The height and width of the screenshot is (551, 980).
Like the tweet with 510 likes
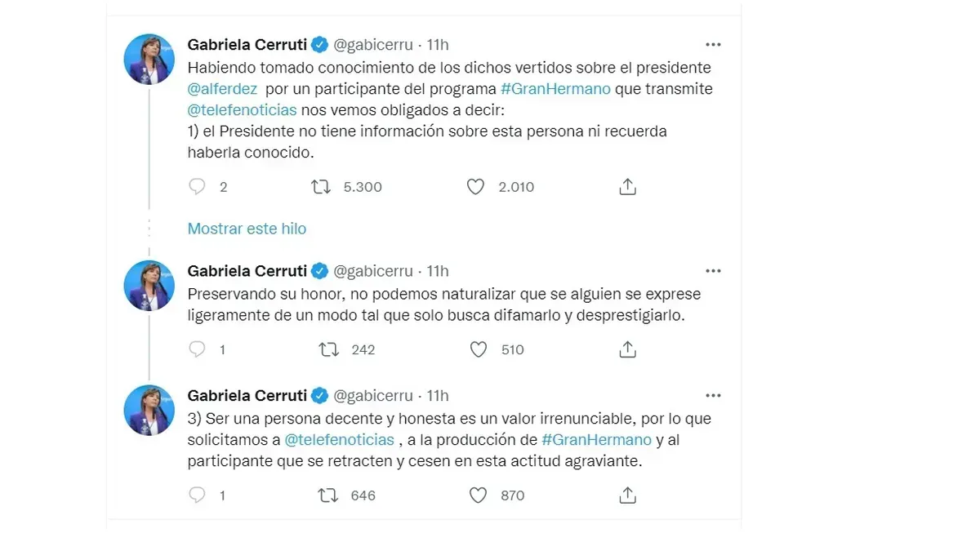coord(479,349)
